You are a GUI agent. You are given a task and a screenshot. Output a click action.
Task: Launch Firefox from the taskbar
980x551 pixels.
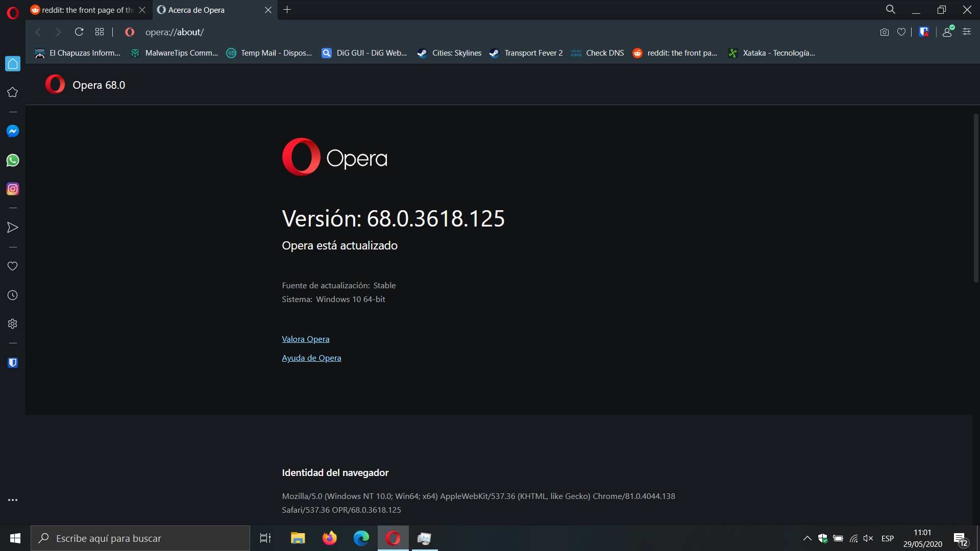pyautogui.click(x=330, y=538)
